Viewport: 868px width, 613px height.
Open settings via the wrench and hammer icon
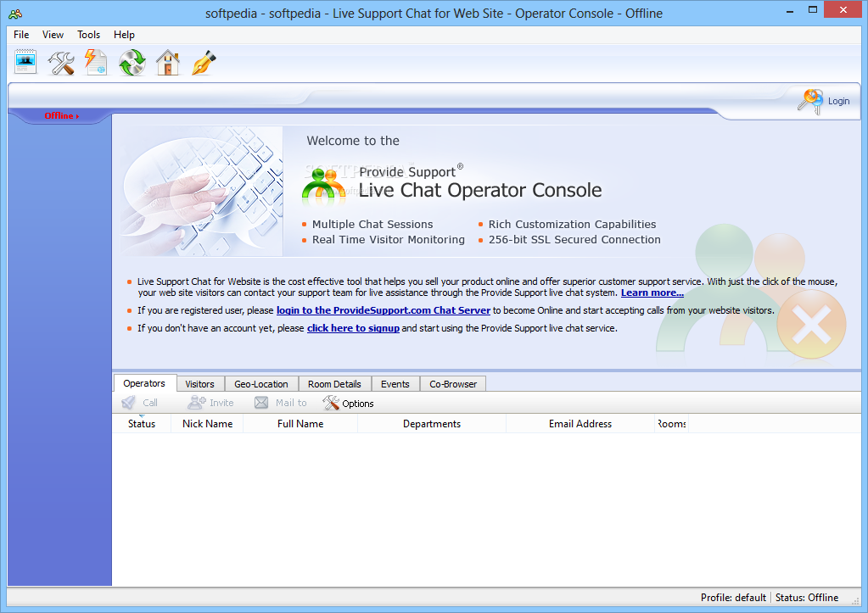(61, 63)
